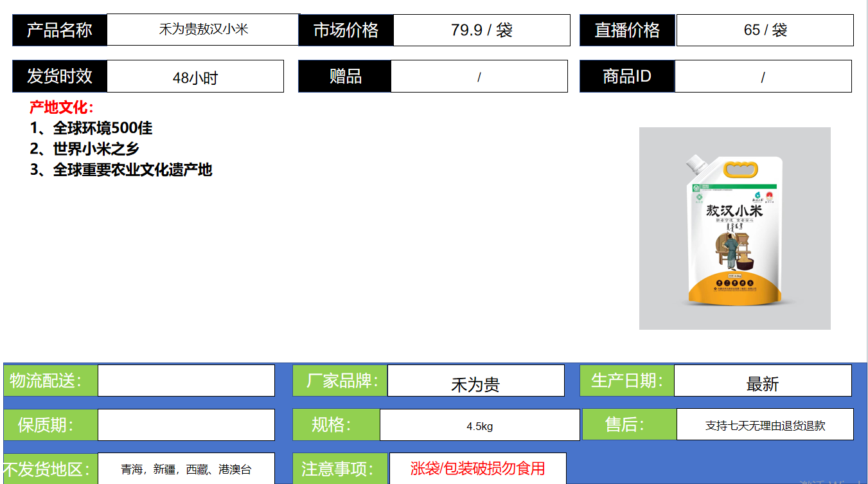The width and height of the screenshot is (868, 484).
Task: Select the green 注意事项 label
Action: point(341,469)
